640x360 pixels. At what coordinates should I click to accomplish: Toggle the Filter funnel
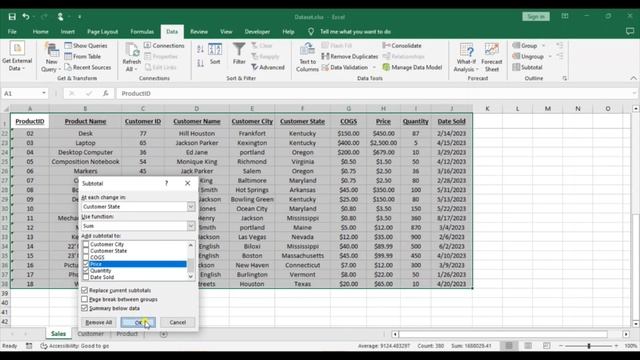tap(239, 54)
